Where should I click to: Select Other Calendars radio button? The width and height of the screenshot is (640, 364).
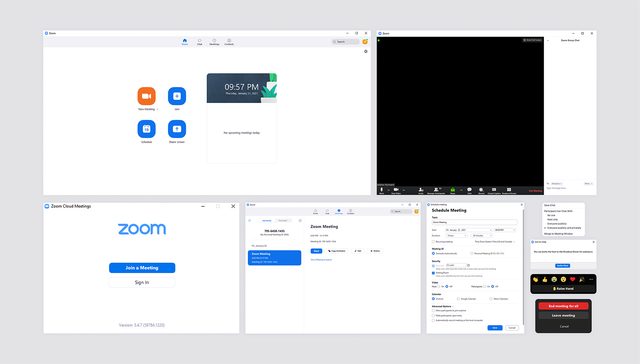pyautogui.click(x=491, y=299)
